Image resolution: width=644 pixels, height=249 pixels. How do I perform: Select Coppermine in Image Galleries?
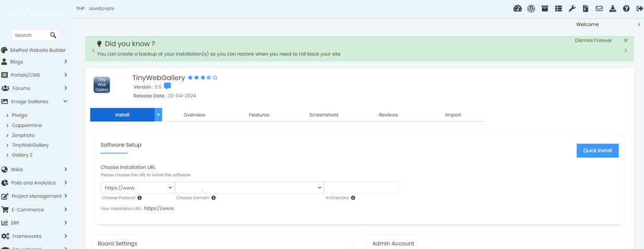(x=27, y=126)
